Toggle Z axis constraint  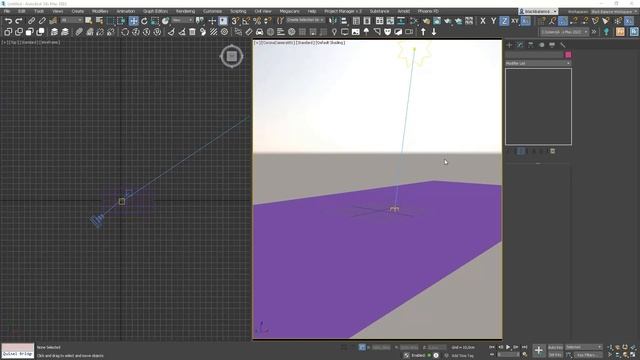click(x=504, y=21)
